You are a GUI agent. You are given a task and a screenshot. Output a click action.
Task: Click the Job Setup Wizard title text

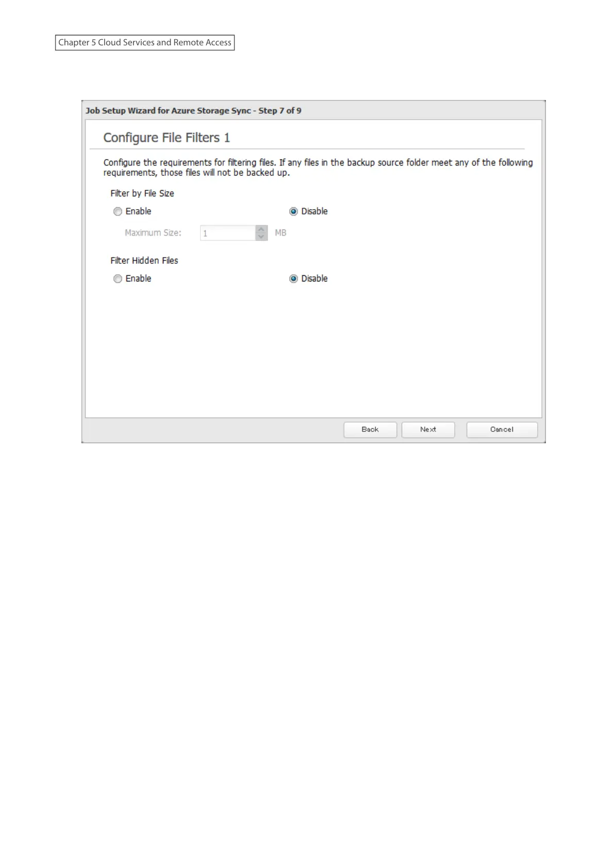pyautogui.click(x=168, y=110)
